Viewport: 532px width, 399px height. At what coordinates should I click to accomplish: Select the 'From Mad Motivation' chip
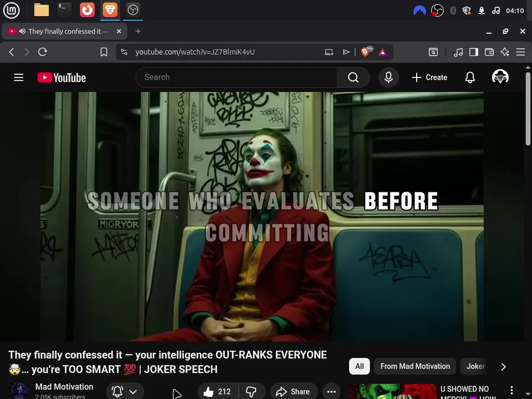pos(415,366)
